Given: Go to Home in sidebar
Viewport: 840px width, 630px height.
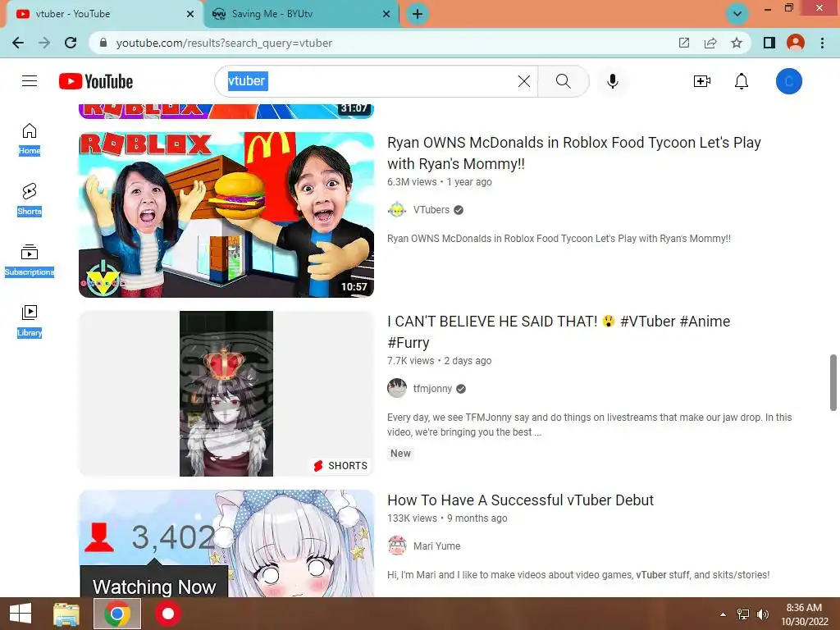Looking at the screenshot, I should tap(30, 139).
